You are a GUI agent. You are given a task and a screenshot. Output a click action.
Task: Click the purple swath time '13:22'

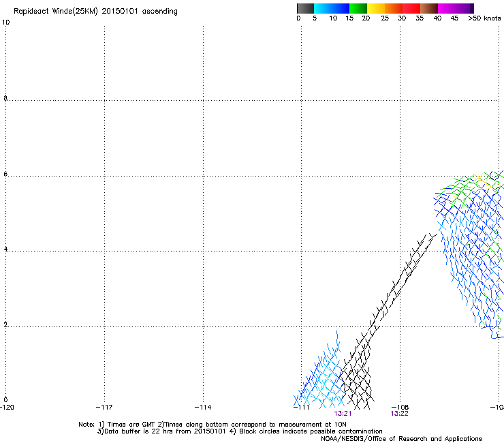click(399, 414)
